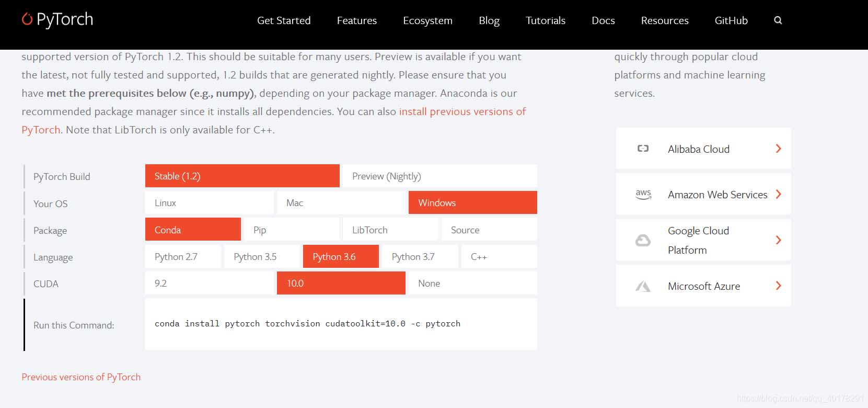Set CUDA option to None

tap(472, 284)
